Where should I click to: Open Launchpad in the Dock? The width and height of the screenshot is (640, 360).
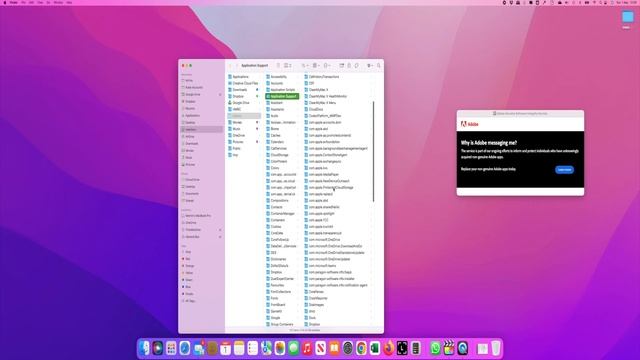pos(171,348)
